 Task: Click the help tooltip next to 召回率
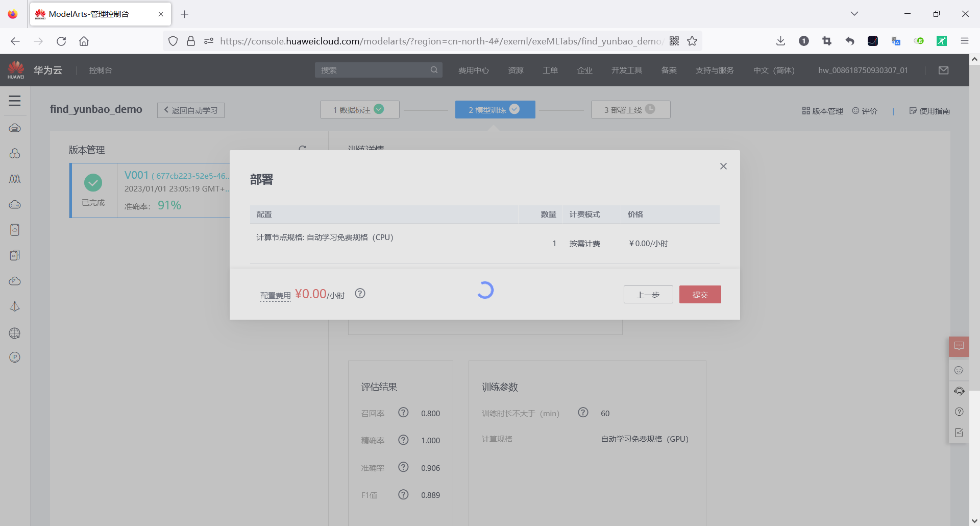click(x=403, y=413)
